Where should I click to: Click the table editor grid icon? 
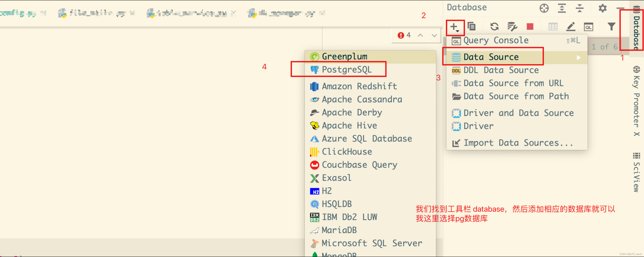tap(553, 27)
